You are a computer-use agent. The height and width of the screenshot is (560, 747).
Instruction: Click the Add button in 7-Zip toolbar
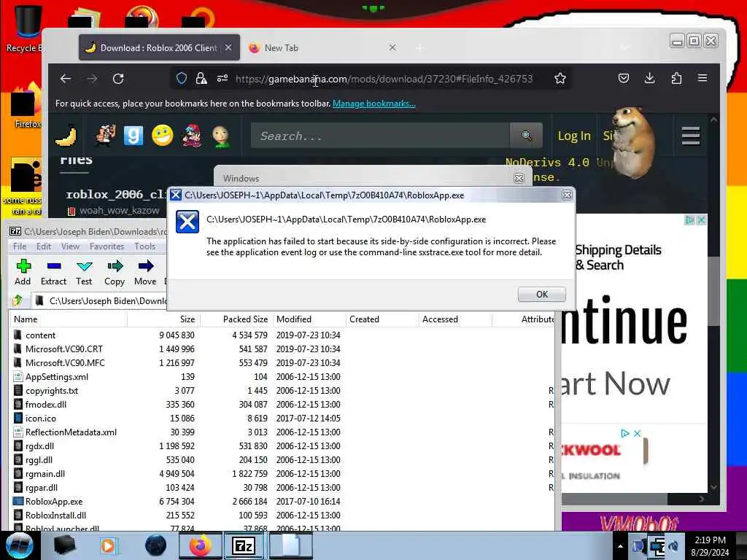click(23, 273)
